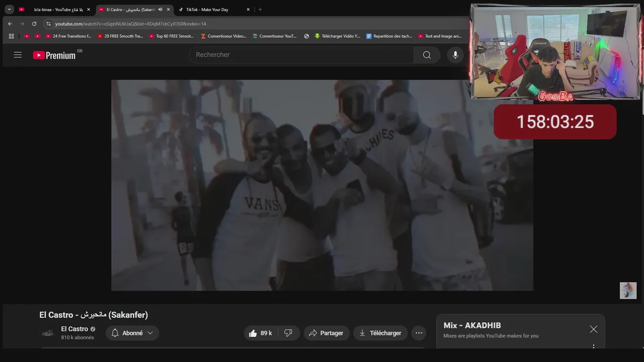Mute audio on El Castro tab speaker icon
The width and height of the screenshot is (644, 362).
click(160, 10)
